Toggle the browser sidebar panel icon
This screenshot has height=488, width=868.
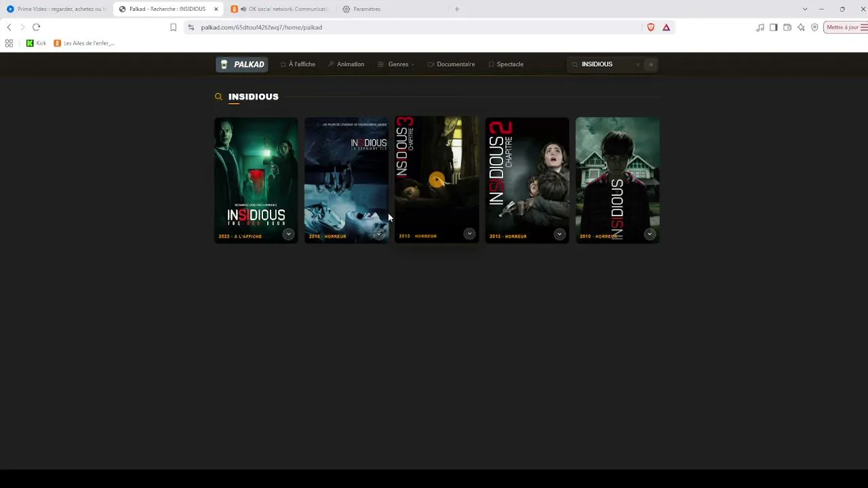coord(774,27)
